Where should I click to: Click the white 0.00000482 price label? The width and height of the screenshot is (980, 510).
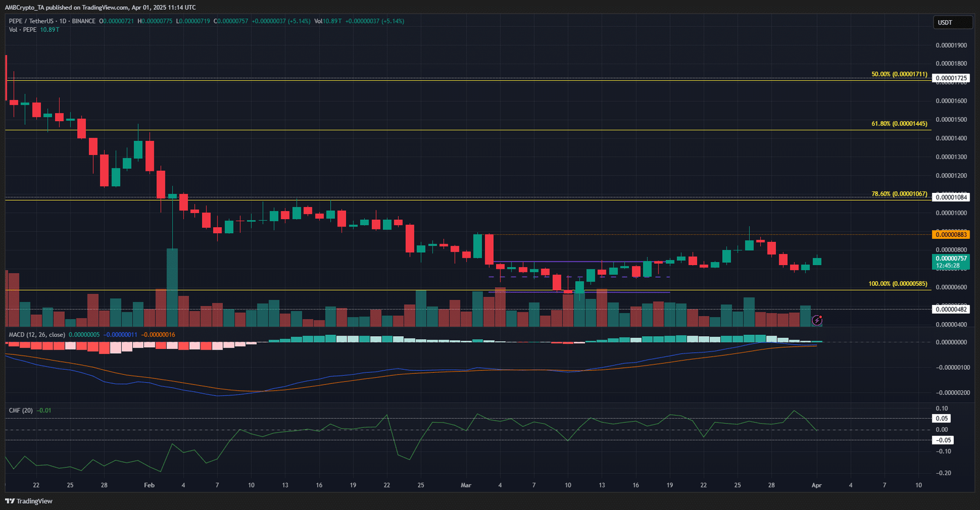click(951, 309)
